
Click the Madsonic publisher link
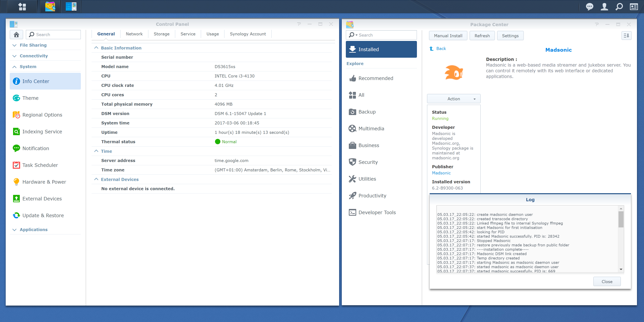pyautogui.click(x=441, y=173)
